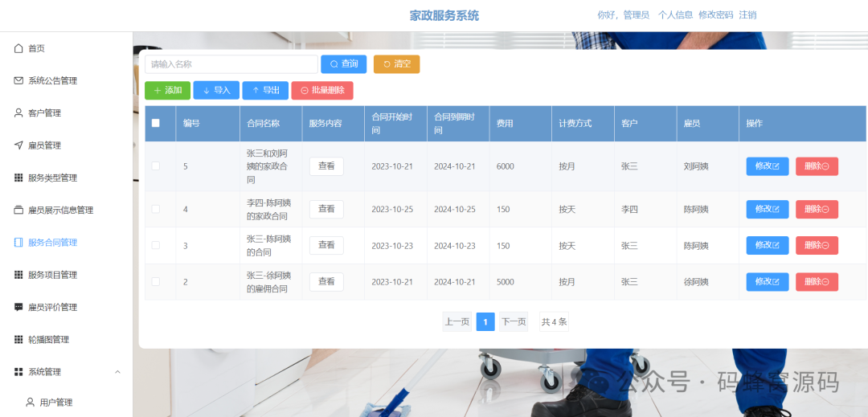
Task: Open the 个人信息 link
Action: pos(675,15)
